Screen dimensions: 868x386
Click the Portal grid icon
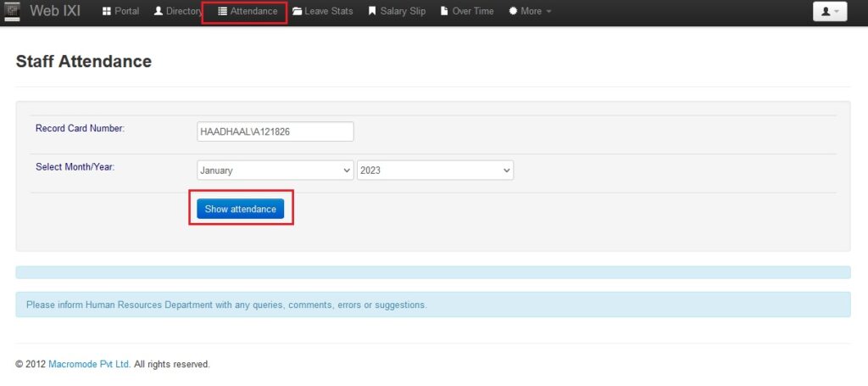coord(107,12)
